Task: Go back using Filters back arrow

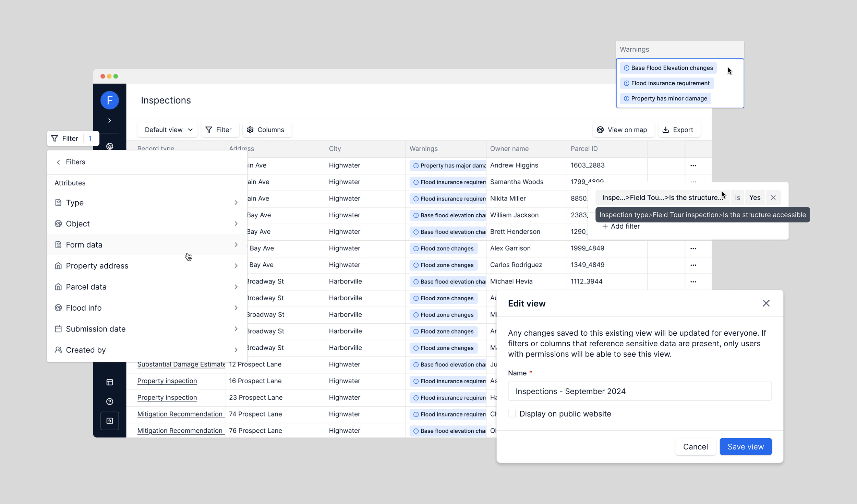Action: coord(58,162)
